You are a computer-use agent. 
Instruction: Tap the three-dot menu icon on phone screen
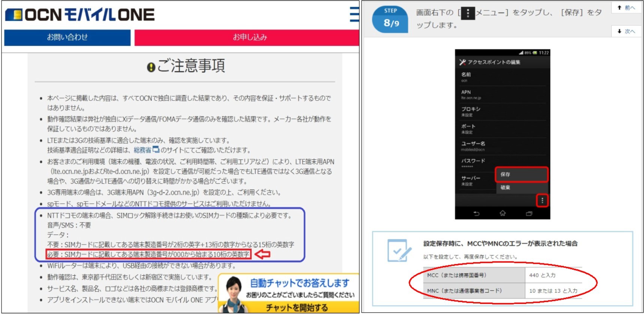[542, 201]
